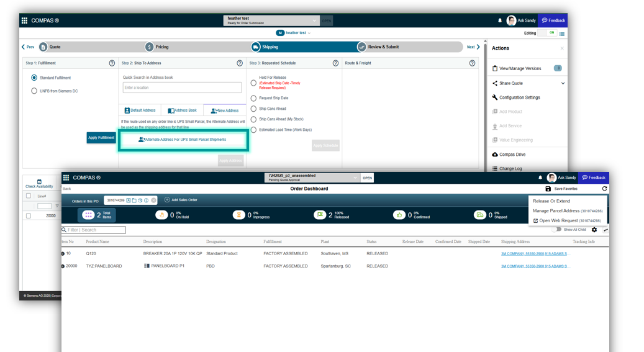Choose Open Web Request from the menu
Viewport: 644px width, 352px height.
point(567,220)
